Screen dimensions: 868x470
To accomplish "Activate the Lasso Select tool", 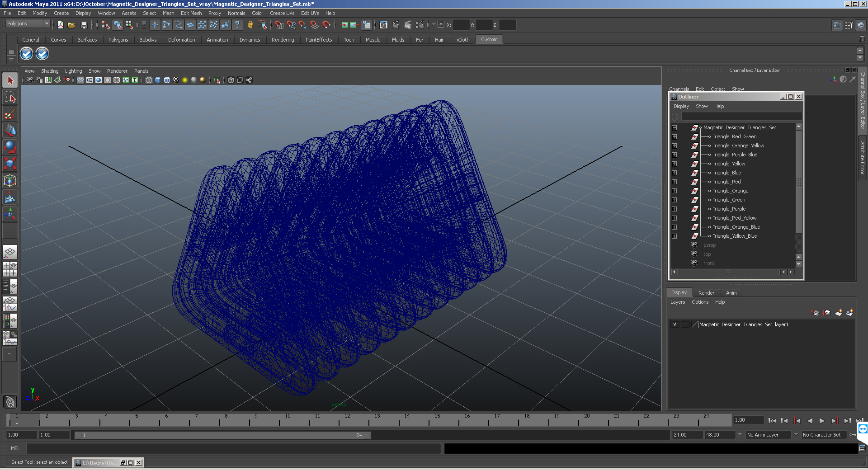I will click(10, 97).
